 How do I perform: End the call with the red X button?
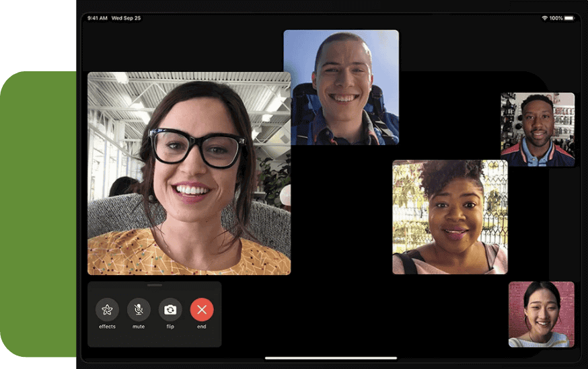pyautogui.click(x=202, y=309)
